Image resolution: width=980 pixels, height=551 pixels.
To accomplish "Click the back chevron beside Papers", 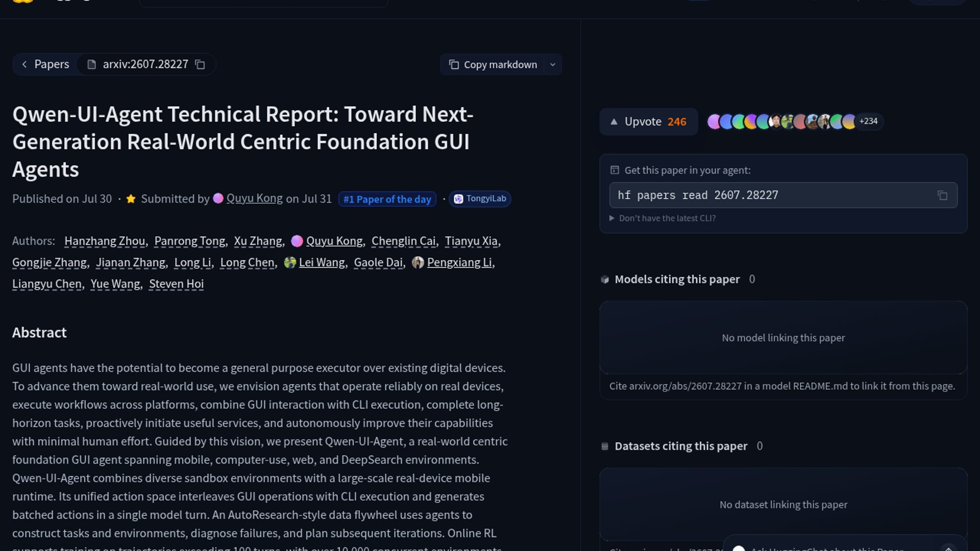I will tap(24, 64).
